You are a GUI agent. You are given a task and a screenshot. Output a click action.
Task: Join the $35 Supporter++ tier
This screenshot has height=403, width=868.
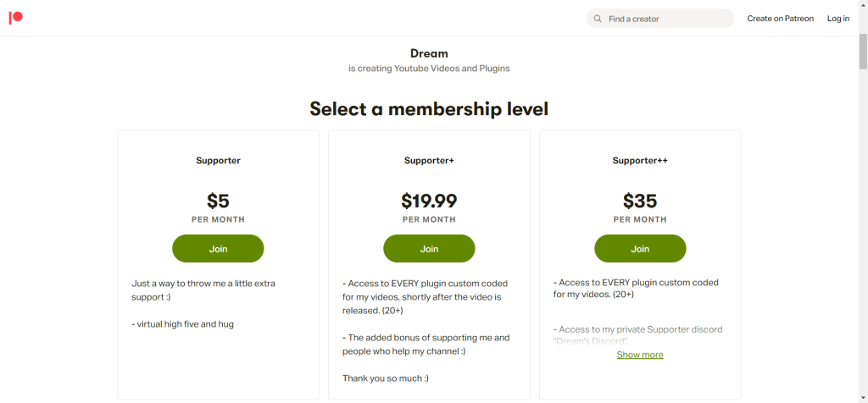pyautogui.click(x=640, y=249)
